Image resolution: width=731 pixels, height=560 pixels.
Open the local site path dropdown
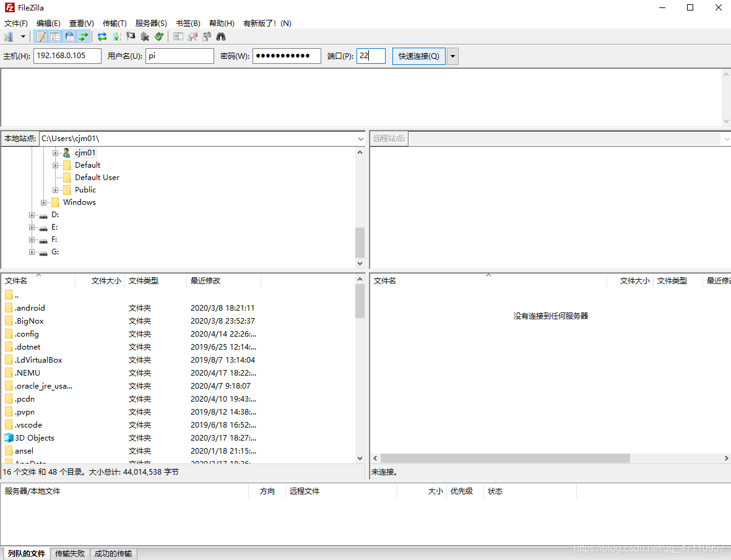(360, 139)
